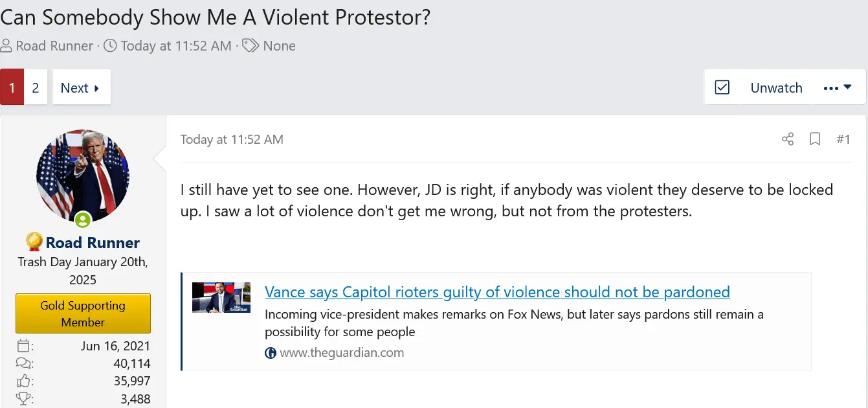The width and height of the screenshot is (868, 408).
Task: Toggle the watch checkbox icon
Action: click(x=722, y=87)
